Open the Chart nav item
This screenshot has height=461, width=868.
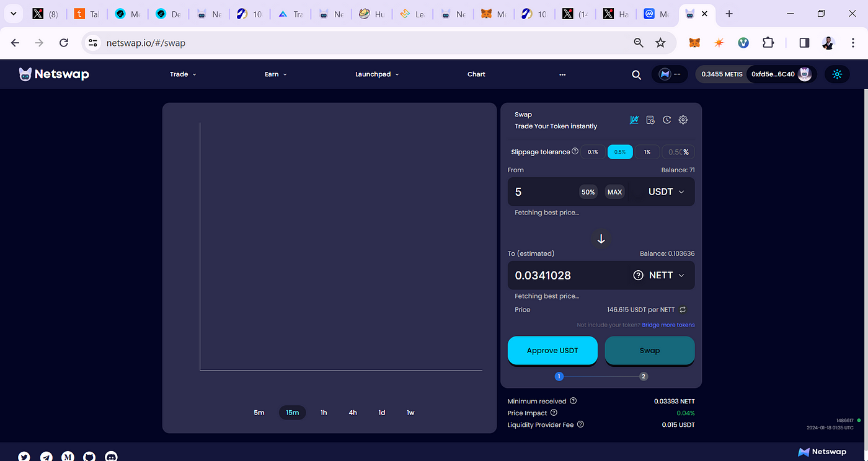476,74
